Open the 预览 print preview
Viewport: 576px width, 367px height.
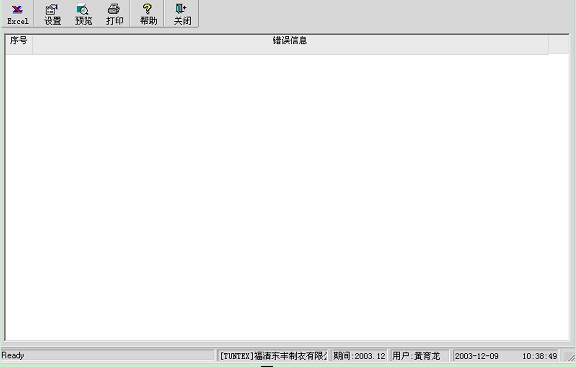point(83,14)
